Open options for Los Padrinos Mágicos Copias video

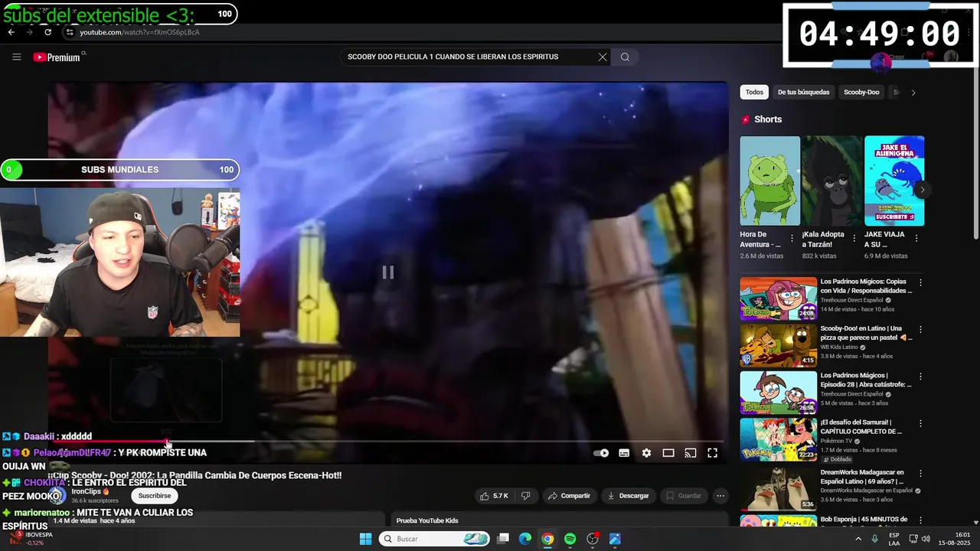tap(920, 282)
